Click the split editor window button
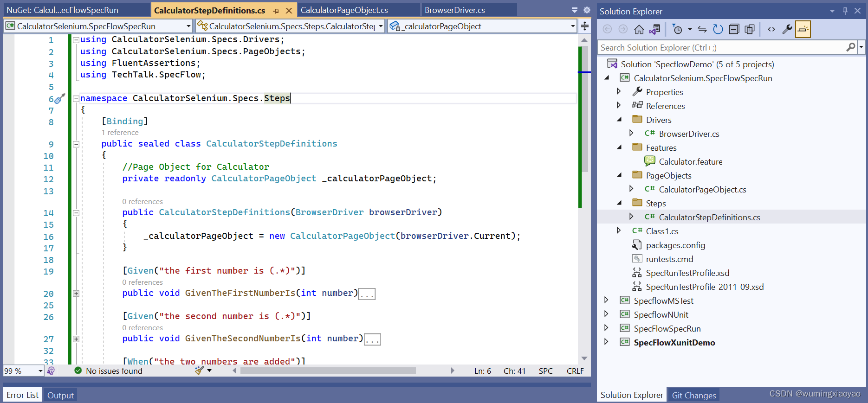The height and width of the screenshot is (403, 868). pos(585,26)
